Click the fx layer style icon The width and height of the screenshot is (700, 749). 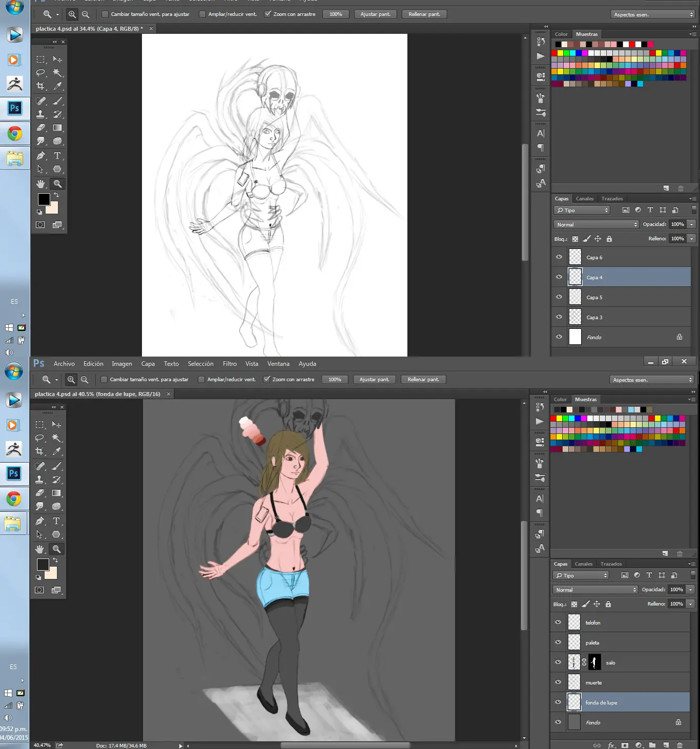click(x=611, y=745)
